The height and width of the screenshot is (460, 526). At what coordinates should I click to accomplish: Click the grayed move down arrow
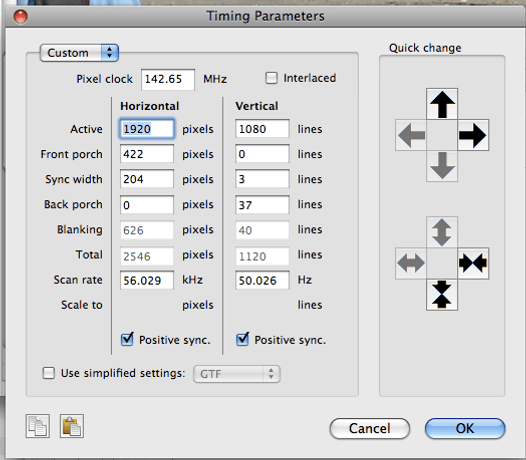[442, 166]
